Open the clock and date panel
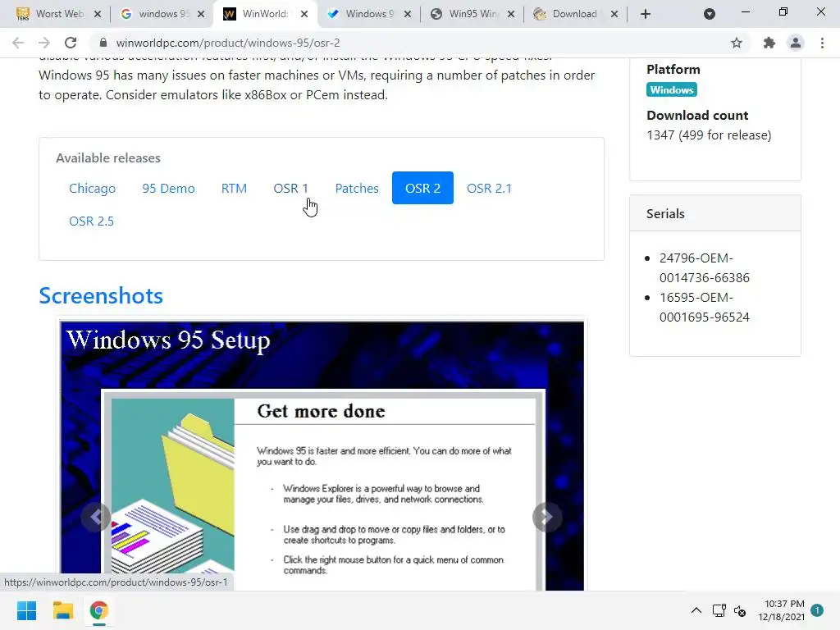 (x=781, y=610)
